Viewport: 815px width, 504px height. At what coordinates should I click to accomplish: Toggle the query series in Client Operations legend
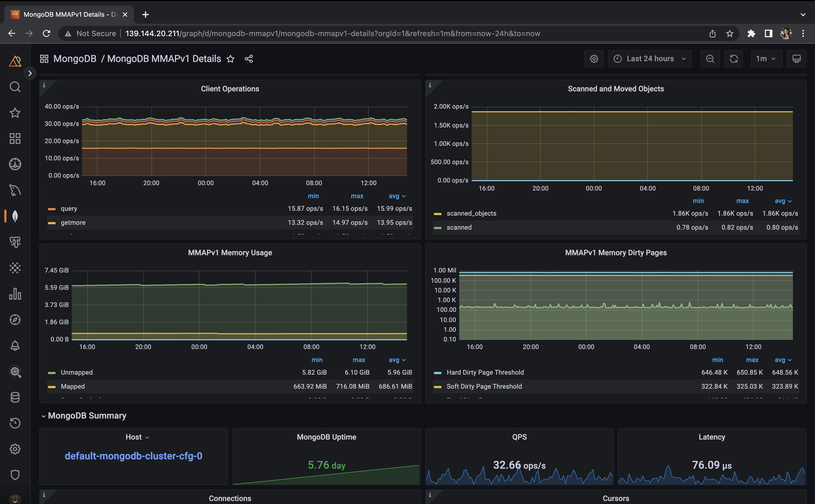pyautogui.click(x=69, y=209)
